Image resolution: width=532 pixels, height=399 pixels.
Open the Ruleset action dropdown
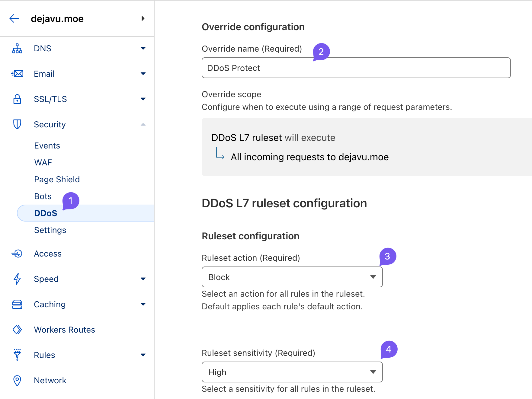[292, 277]
